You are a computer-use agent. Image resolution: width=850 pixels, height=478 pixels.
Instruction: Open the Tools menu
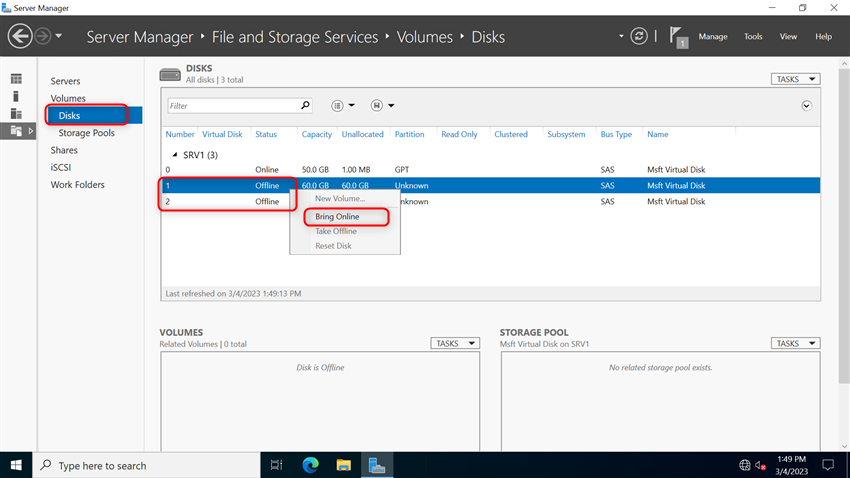point(753,36)
